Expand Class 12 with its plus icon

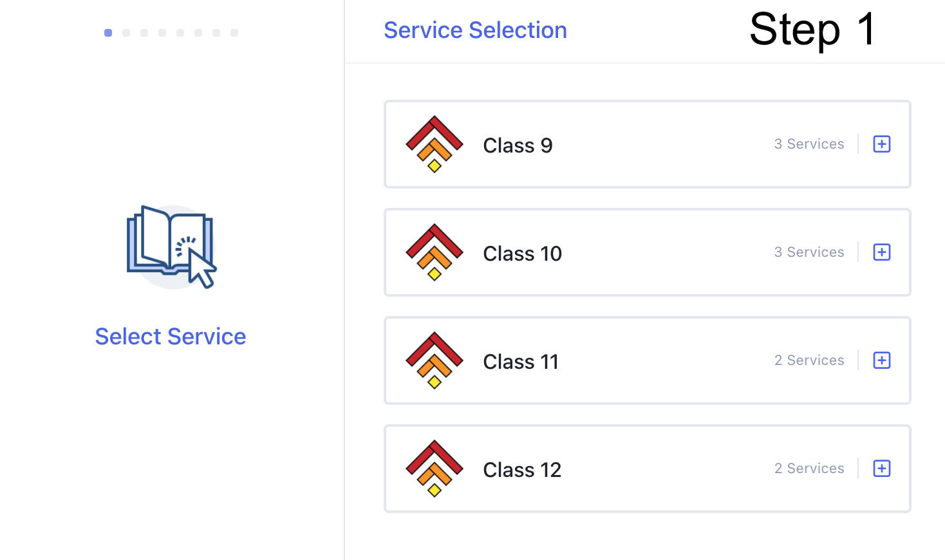tap(882, 469)
